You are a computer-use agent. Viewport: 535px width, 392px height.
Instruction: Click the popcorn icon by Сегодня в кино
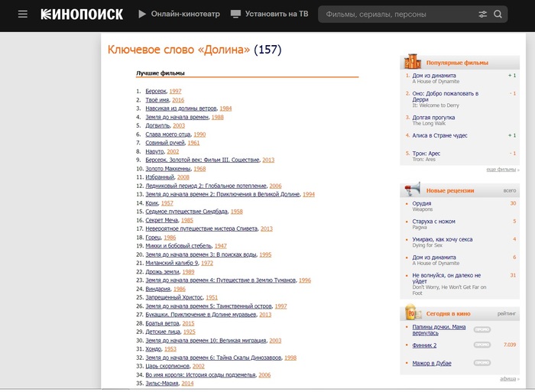[x=413, y=313]
